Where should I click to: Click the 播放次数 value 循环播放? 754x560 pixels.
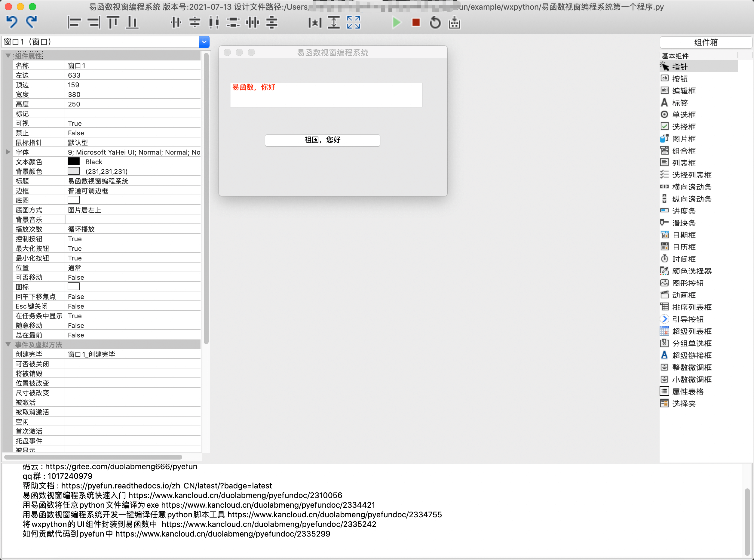133,229
